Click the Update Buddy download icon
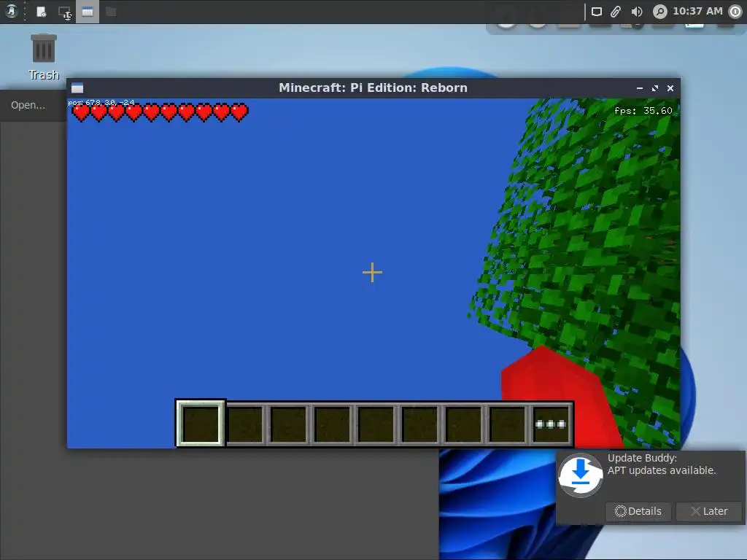 pyautogui.click(x=581, y=475)
